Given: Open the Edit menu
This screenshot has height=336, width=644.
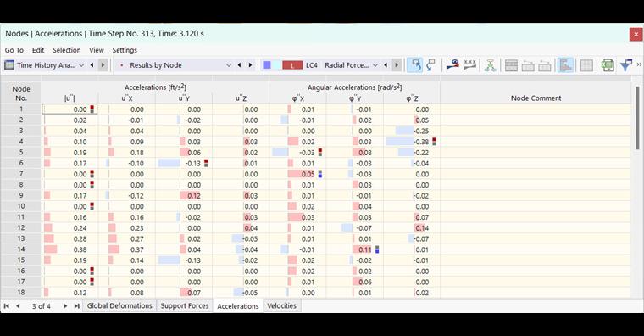Looking at the screenshot, I should pos(38,50).
